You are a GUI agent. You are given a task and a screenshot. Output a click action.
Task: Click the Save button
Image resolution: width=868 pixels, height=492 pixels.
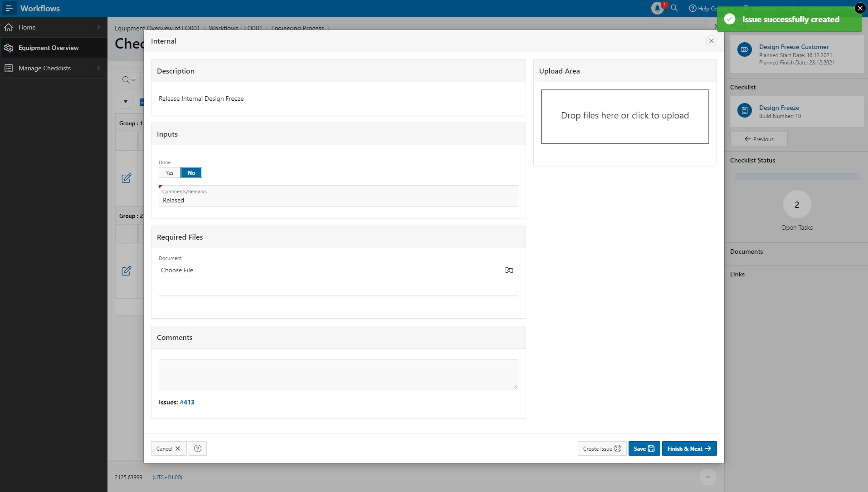click(644, 448)
